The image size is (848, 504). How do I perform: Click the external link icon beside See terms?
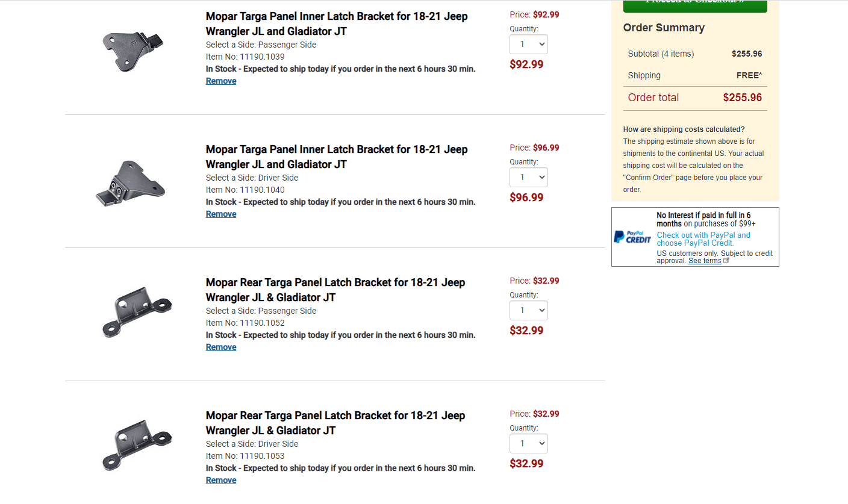[x=726, y=261]
